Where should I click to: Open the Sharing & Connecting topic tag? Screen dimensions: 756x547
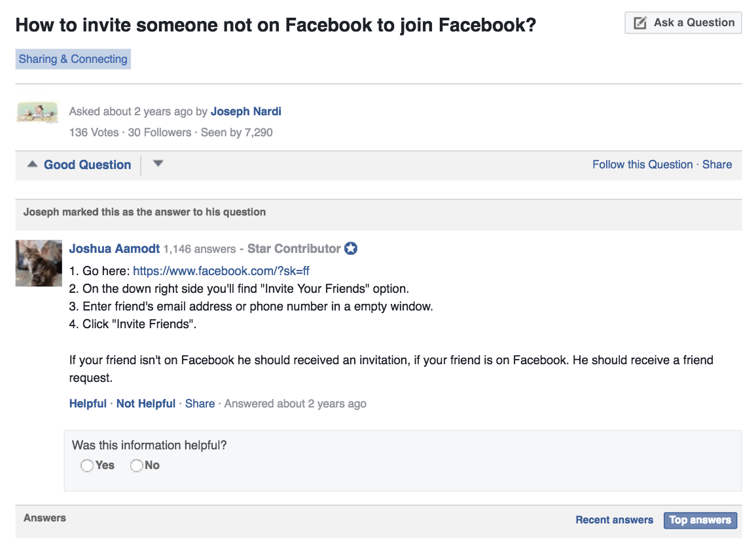(73, 59)
